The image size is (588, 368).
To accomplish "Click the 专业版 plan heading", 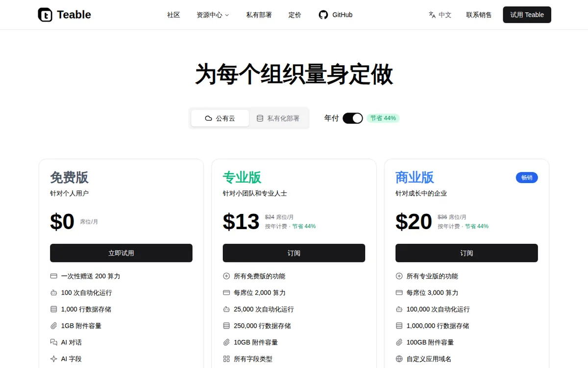I will [242, 177].
